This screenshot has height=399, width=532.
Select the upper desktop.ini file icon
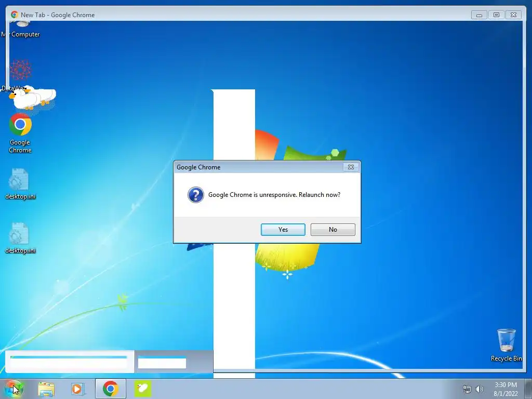pos(20,184)
